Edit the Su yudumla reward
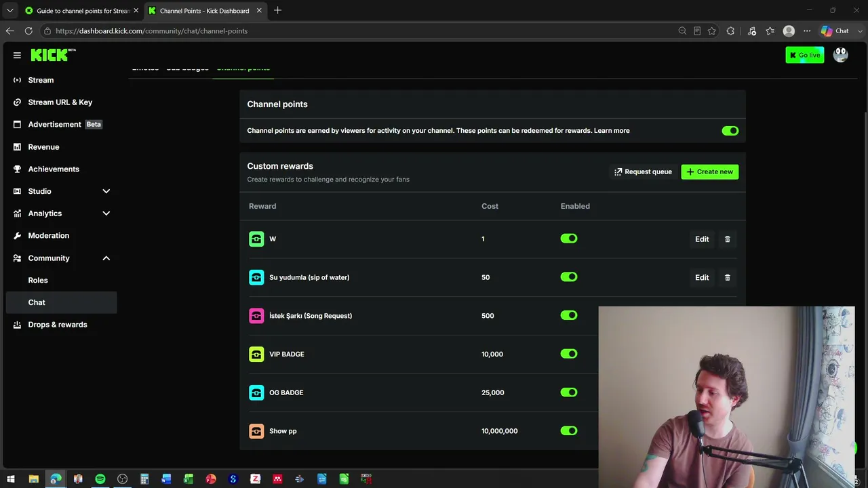The height and width of the screenshot is (488, 868). tap(702, 277)
